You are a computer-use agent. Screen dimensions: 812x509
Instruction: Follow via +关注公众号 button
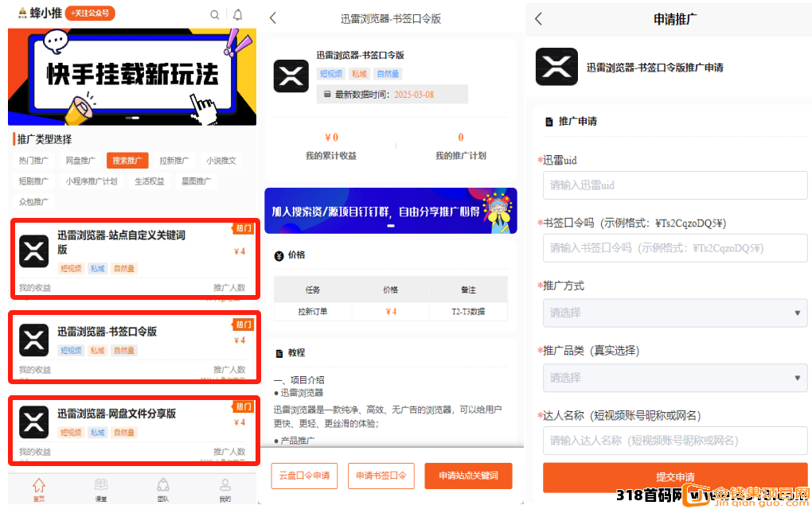(x=90, y=14)
